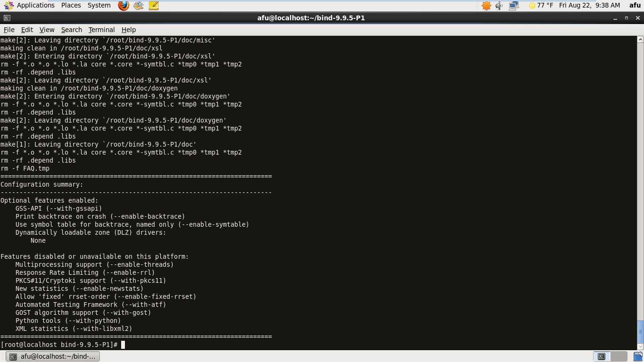Click the orange update notification icon
Viewport: 644px width, 362px height.
(x=487, y=6)
